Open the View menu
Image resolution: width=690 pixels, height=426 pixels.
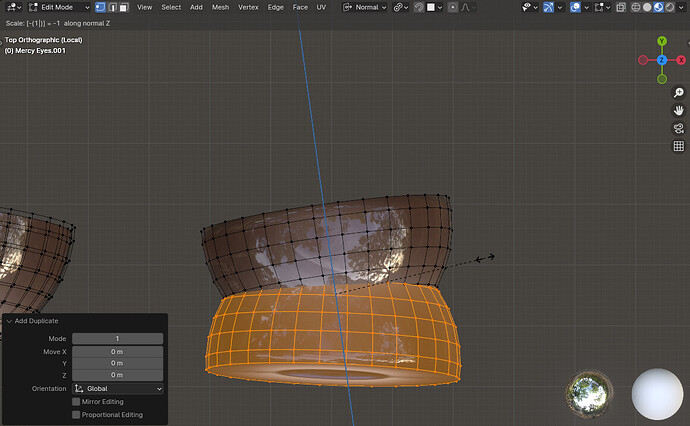(144, 7)
